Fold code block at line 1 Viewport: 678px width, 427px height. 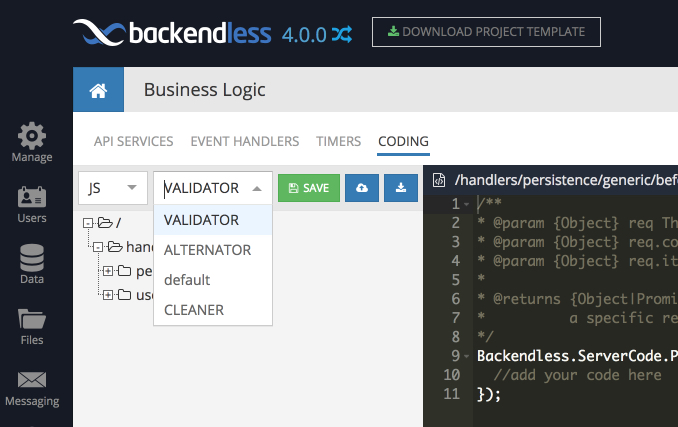(x=467, y=204)
